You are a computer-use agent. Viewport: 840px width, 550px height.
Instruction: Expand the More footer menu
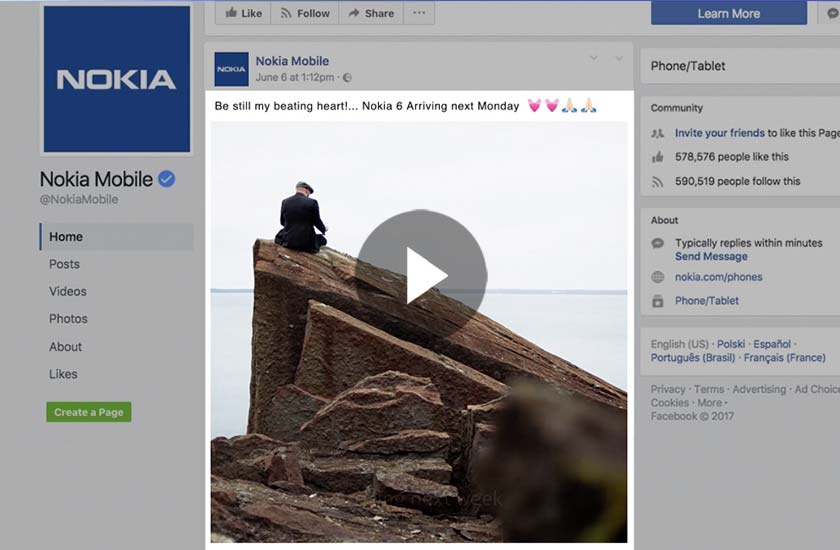click(710, 403)
